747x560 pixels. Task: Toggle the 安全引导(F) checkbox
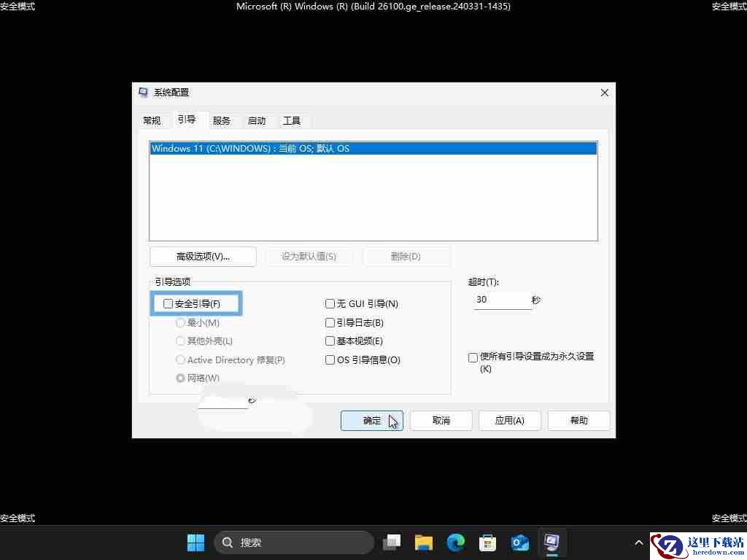pyautogui.click(x=168, y=303)
